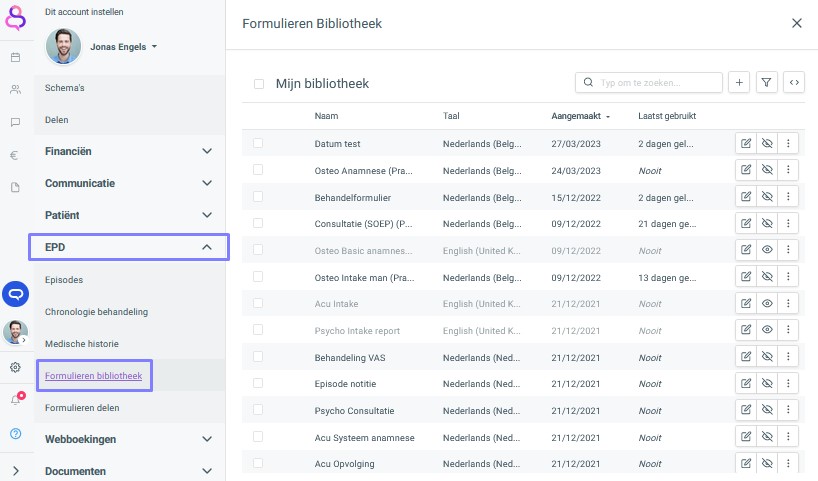Click the add form plus button
Viewport: 818px width, 481px height.
739,82
